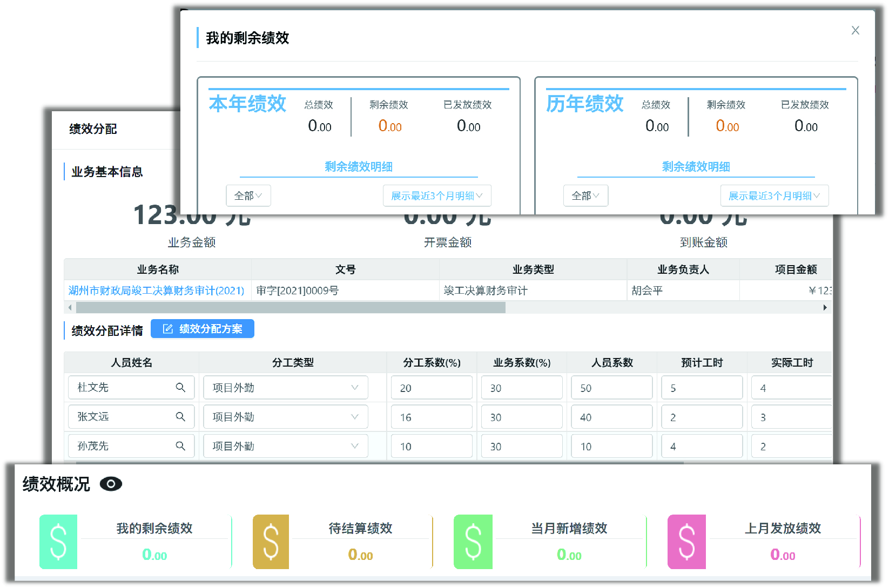
Task: Click the teal dollar icon for 我的剩余绩效
Action: tap(58, 542)
